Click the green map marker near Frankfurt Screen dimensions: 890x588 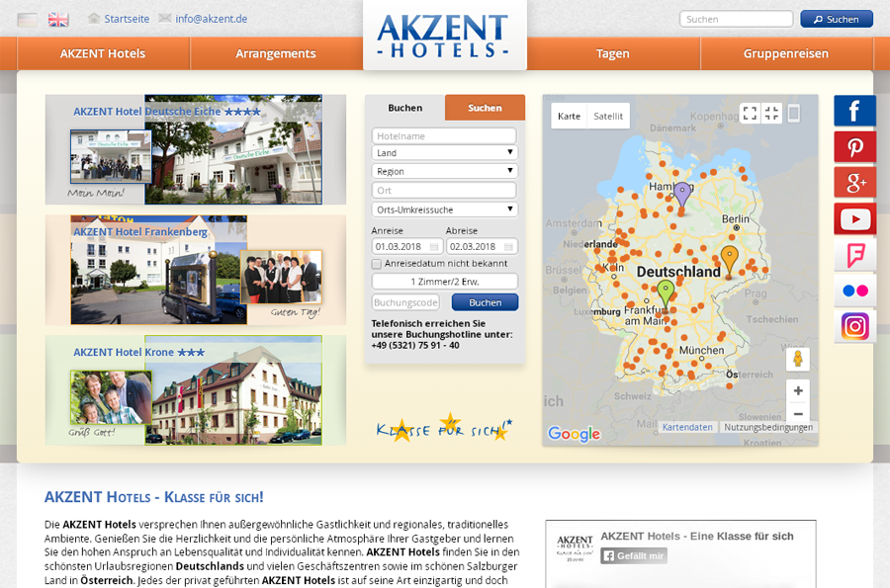coord(666,294)
